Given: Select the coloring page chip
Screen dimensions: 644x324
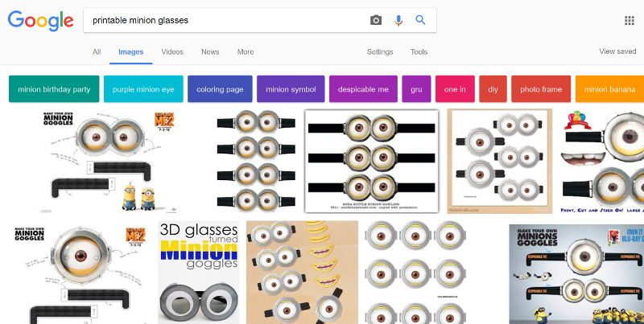Looking at the screenshot, I should point(220,89).
